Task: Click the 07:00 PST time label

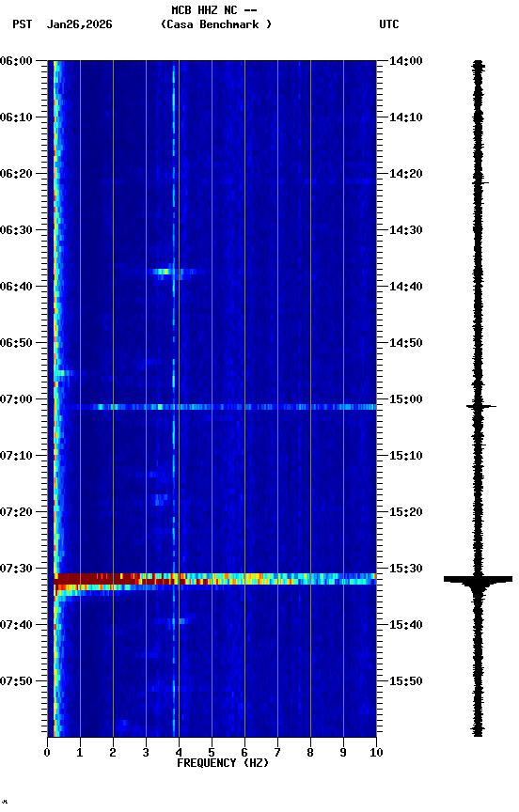Action: point(16,399)
